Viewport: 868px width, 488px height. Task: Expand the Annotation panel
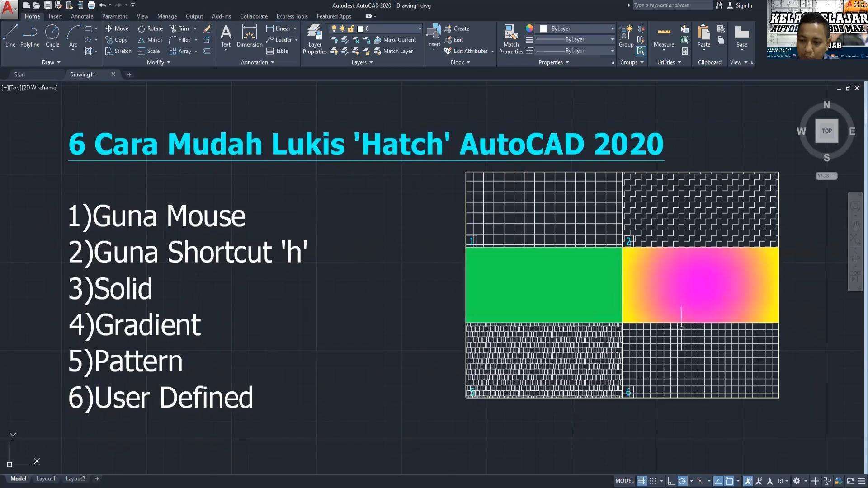[x=258, y=62]
